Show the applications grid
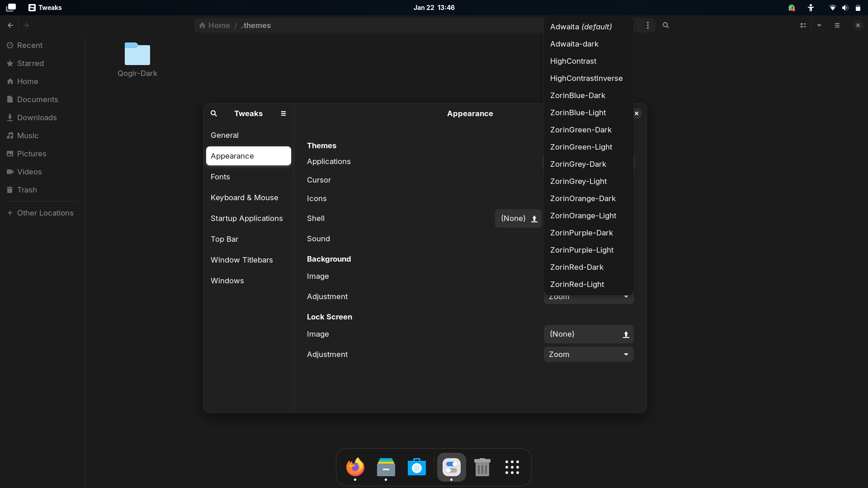The height and width of the screenshot is (488, 868). [512, 467]
